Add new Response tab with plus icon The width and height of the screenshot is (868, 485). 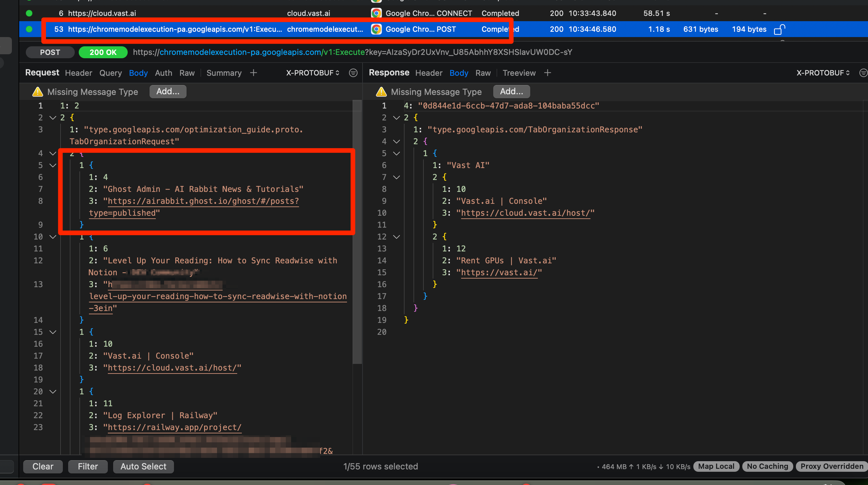547,73
